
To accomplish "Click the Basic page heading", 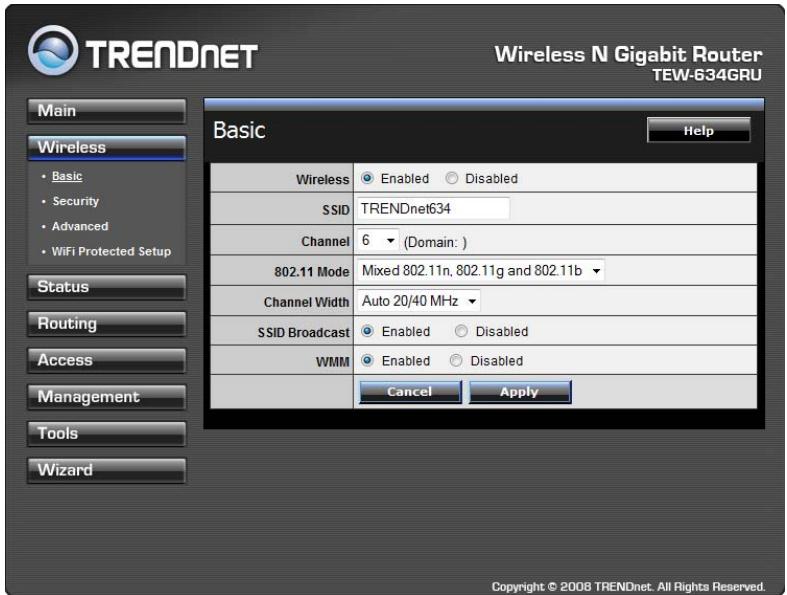I will (x=239, y=130).
